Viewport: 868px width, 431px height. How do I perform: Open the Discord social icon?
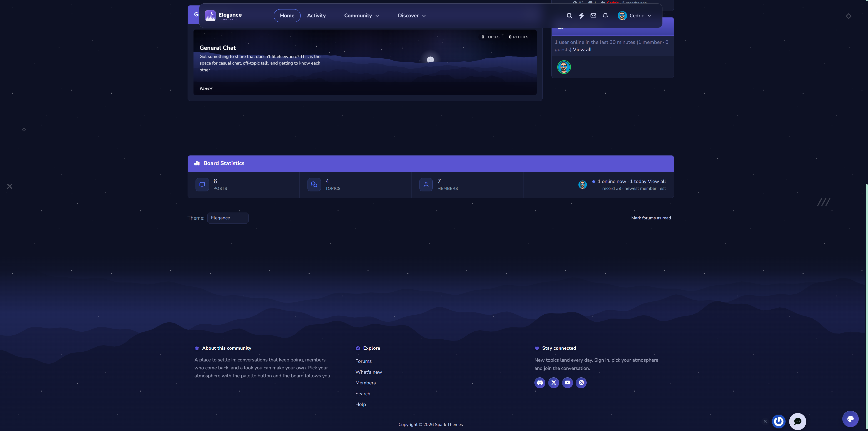point(540,382)
